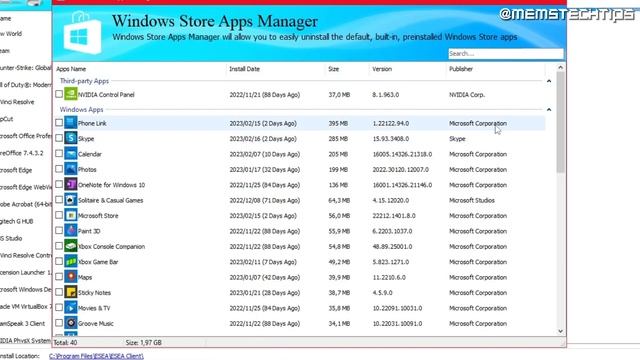Click the Calendar size 205 MB cell
The height and width of the screenshot is (360, 640).
pos(338,154)
